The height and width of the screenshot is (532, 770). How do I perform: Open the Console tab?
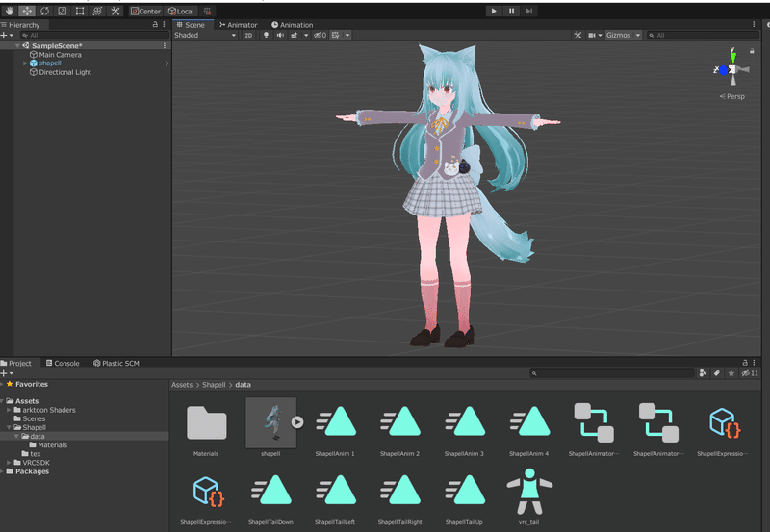click(63, 364)
